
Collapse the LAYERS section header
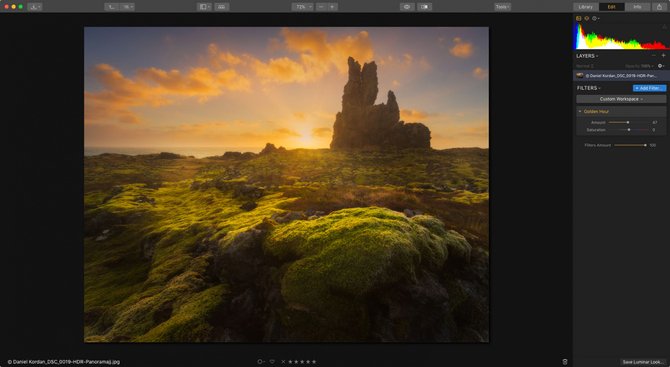pyautogui.click(x=587, y=56)
